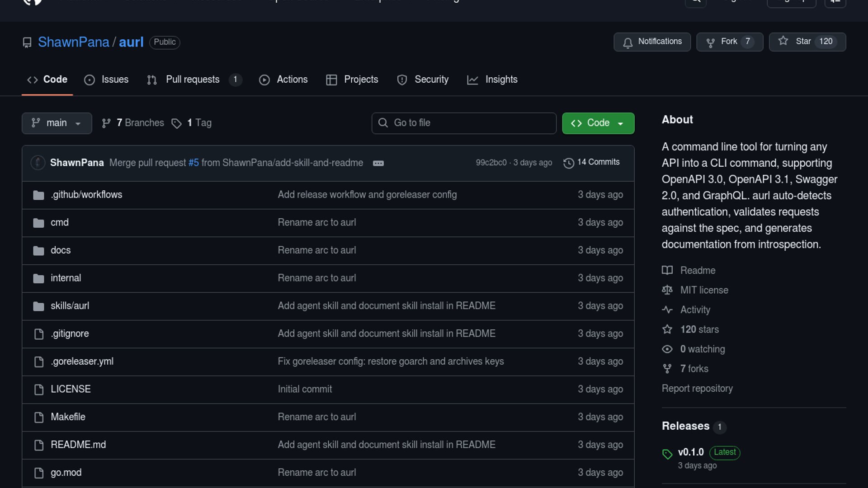Viewport: 868px width, 488px height.
Task: Click the MIT license link
Action: pos(704,290)
